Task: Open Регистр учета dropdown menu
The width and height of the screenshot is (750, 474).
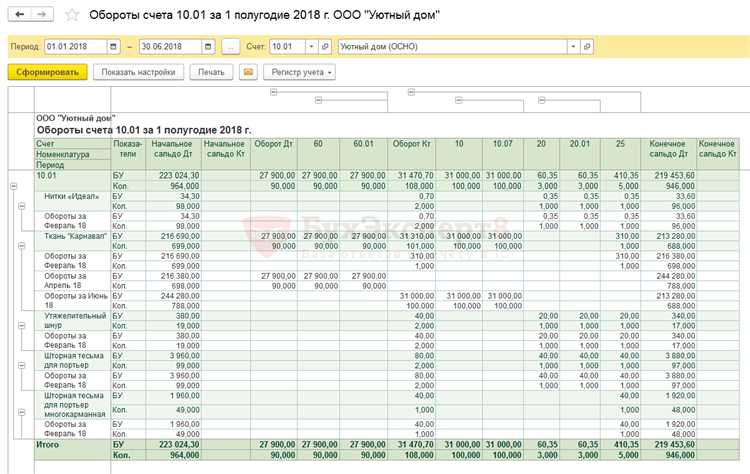Action: [299, 72]
